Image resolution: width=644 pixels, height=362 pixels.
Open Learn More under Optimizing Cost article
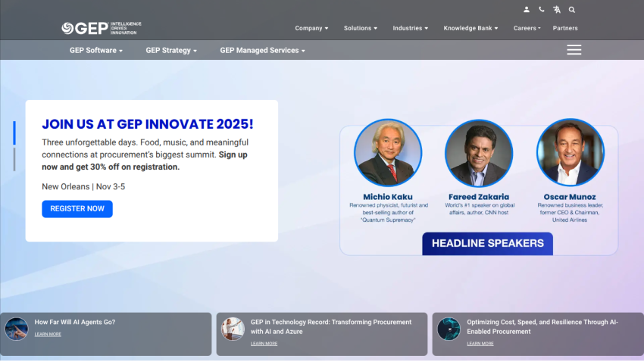coord(480,344)
